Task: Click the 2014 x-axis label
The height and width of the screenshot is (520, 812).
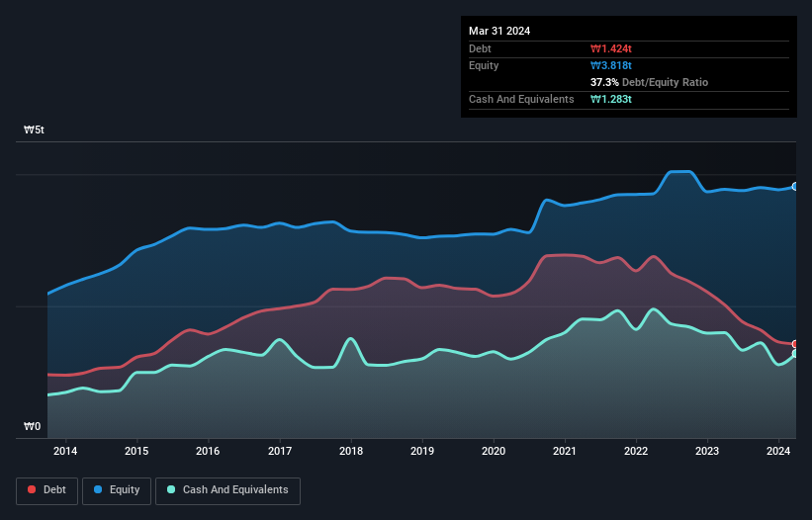Action: coord(65,451)
